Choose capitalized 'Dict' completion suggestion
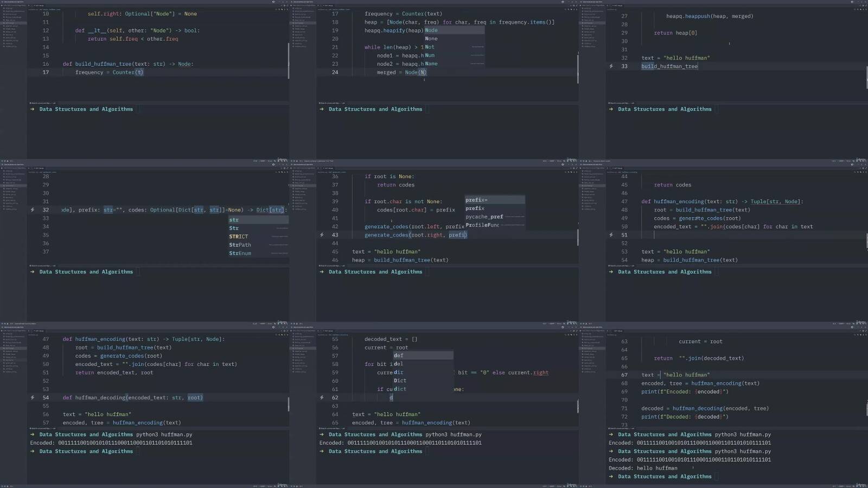The image size is (868, 488). 423,381
